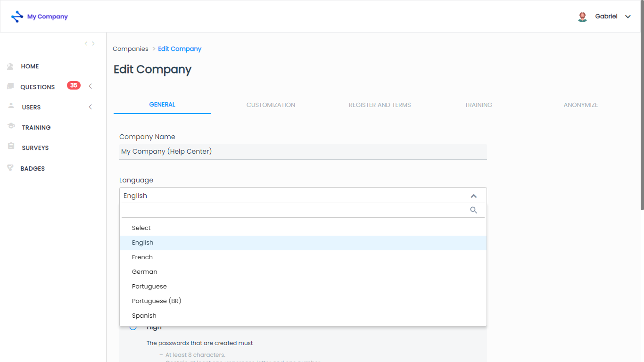Open the TRAINING tab in Edit Company
644x362 pixels.
[x=479, y=105]
